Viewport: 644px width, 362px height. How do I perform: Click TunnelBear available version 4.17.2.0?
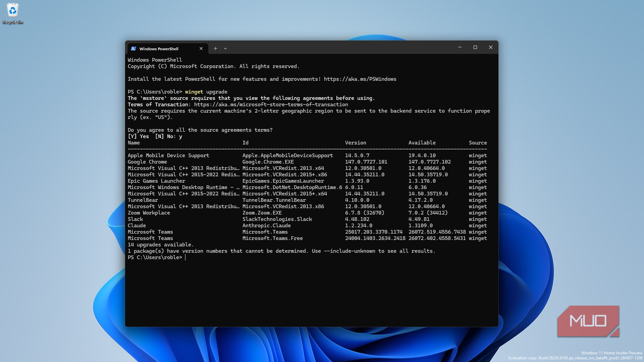tap(420, 200)
